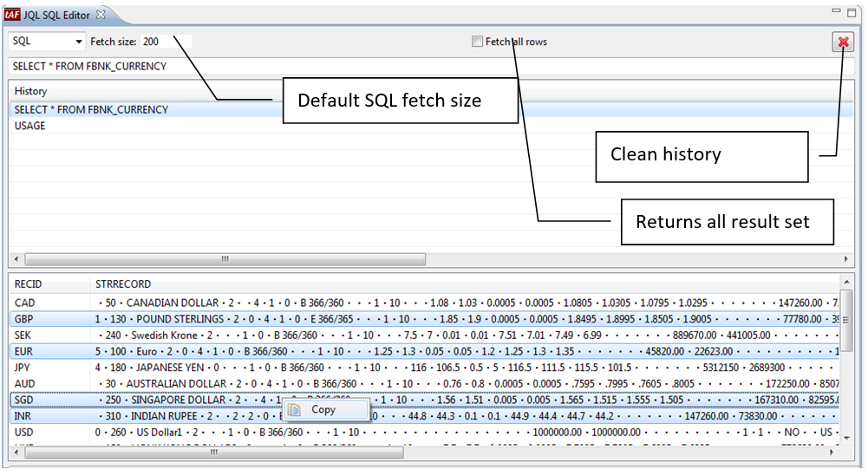Select the JQL SQL Editor tab
The height and width of the screenshot is (476, 868).
click(55, 15)
